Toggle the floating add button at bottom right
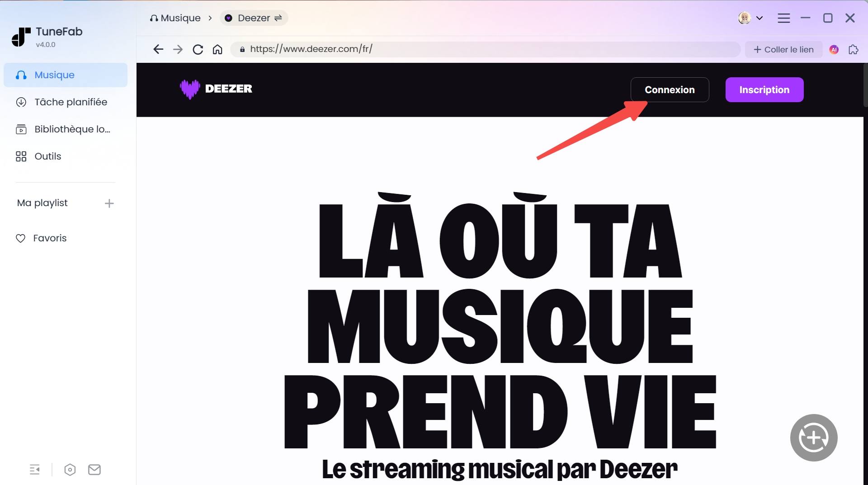Screen dimensions: 868x485 click(813, 438)
